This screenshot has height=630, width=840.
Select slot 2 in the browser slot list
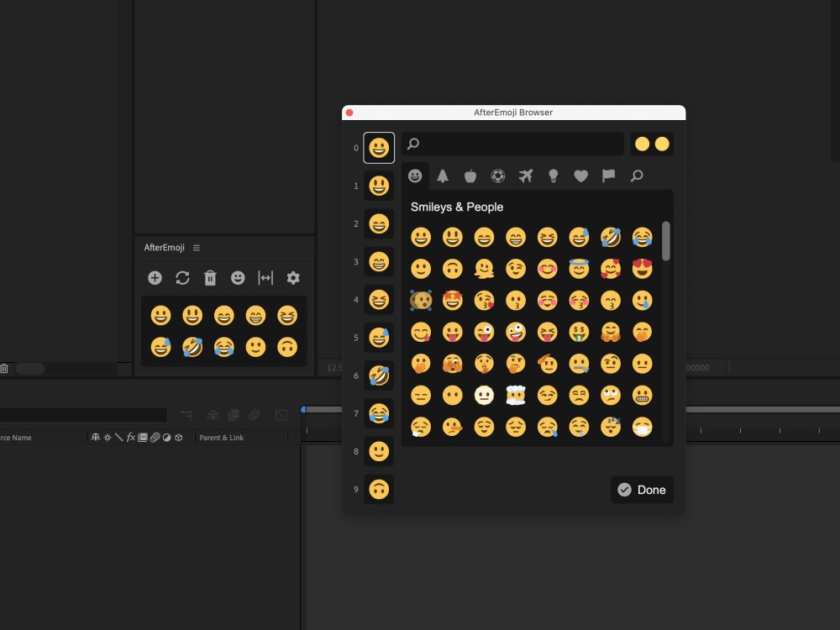click(379, 224)
